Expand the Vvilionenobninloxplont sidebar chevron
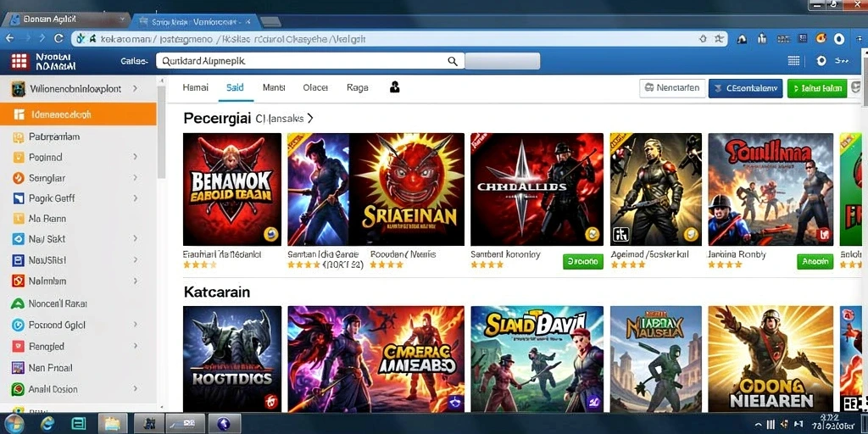This screenshot has height=434, width=868. pyautogui.click(x=135, y=88)
